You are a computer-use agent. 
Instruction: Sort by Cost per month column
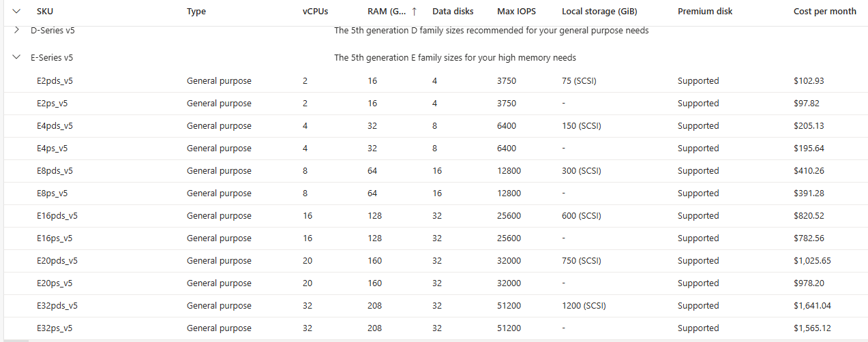pyautogui.click(x=825, y=12)
